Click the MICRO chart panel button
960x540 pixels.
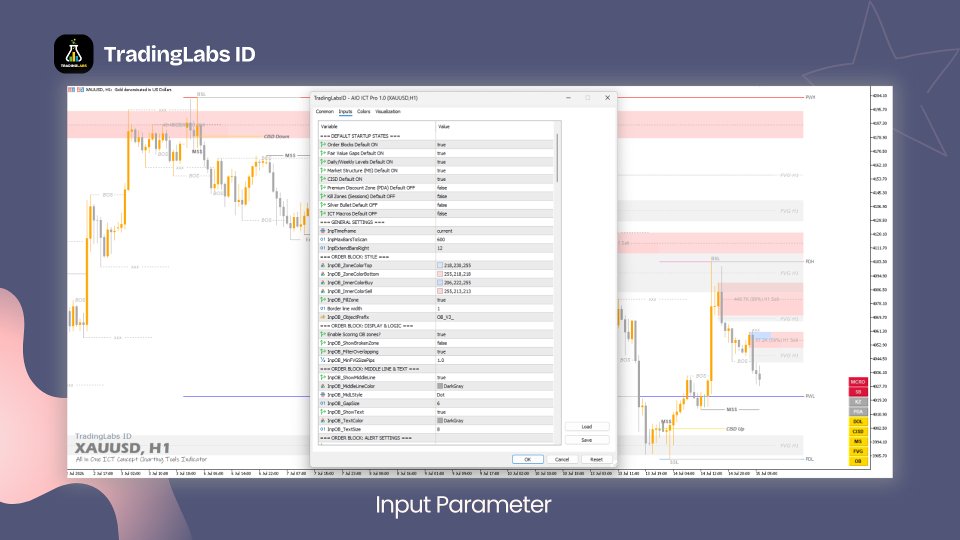pyautogui.click(x=858, y=382)
